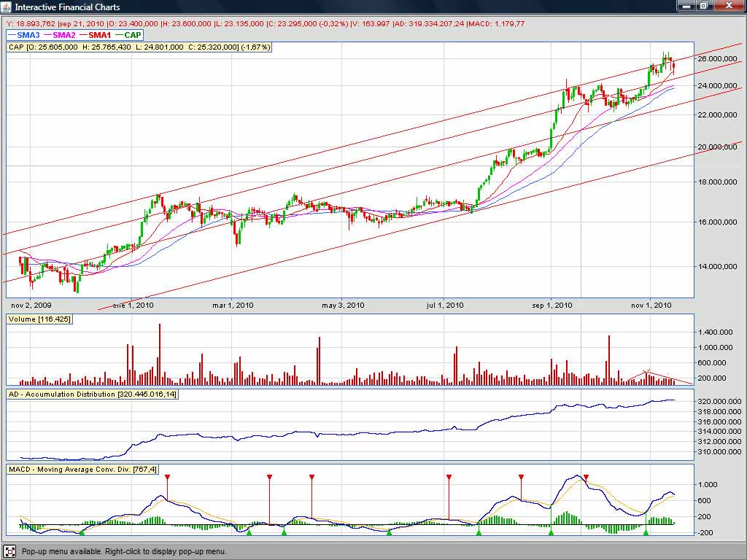747x560 pixels.
Task: Click the 'H: 23.600.000' high value
Action: [x=187, y=23]
